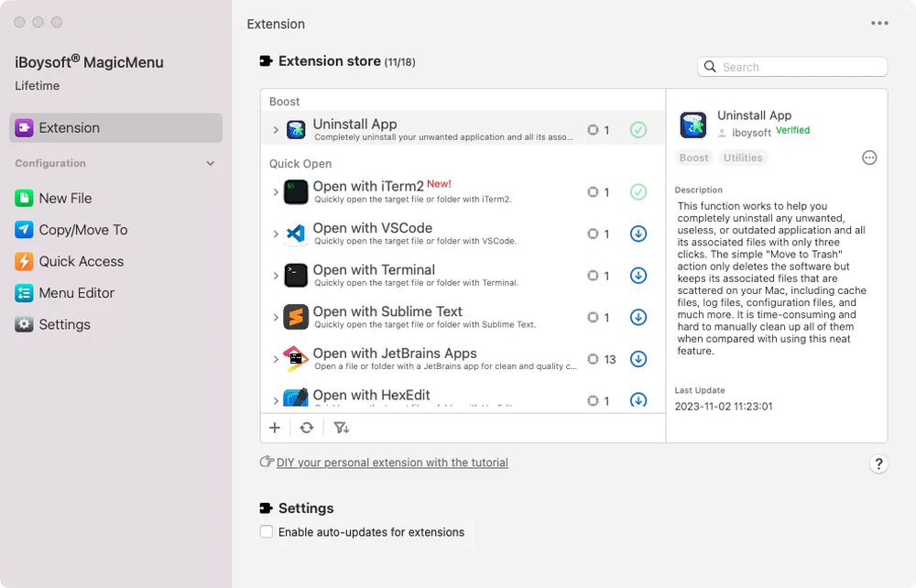Select Quick Access in sidebar
Screen dimensions: 916x588
[x=70, y=262]
